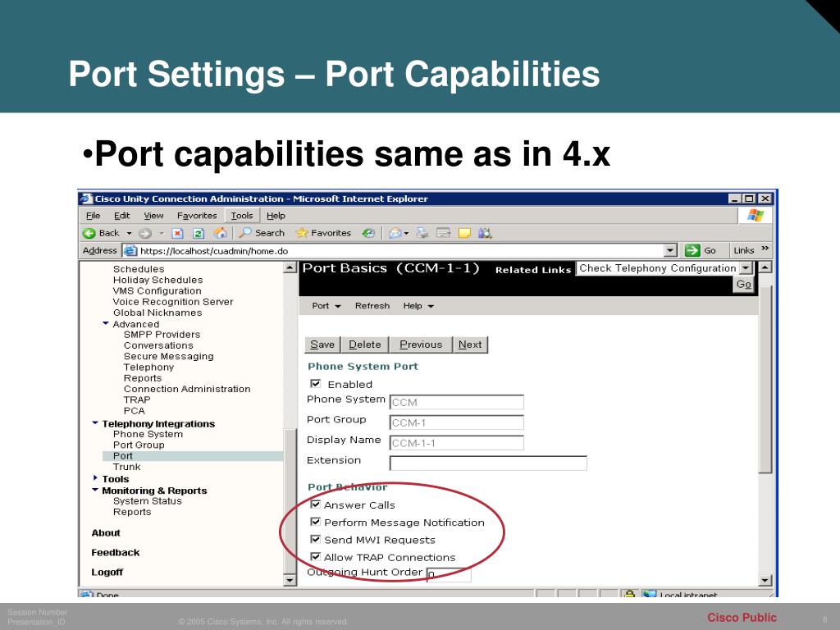
Task: Click the yellow Discuss note icon
Action: [464, 233]
